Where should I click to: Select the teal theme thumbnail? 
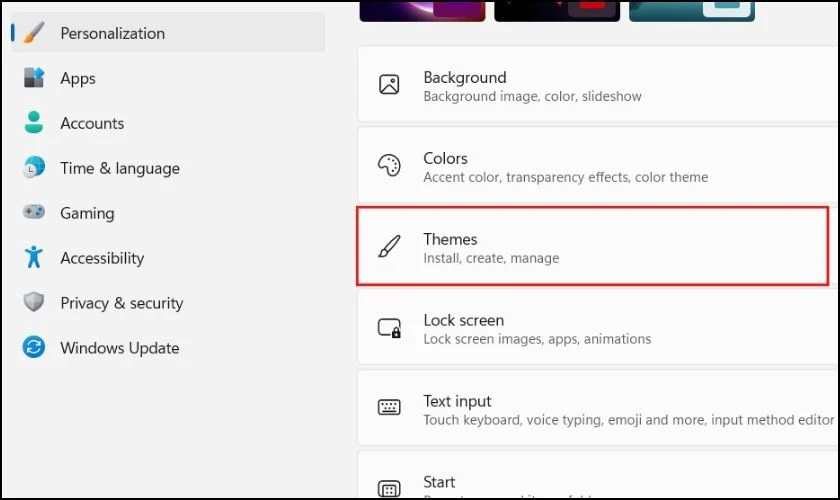click(x=692, y=11)
